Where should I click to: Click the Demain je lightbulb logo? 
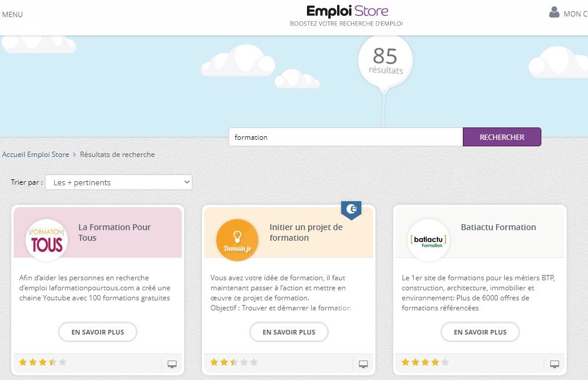[237, 240]
